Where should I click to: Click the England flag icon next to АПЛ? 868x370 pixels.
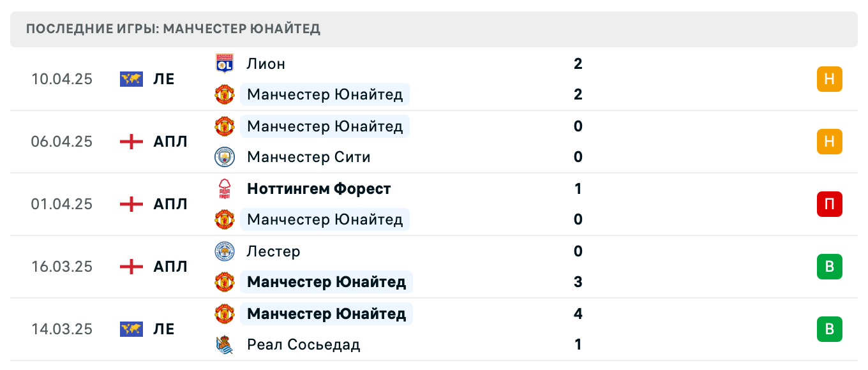tap(130, 142)
